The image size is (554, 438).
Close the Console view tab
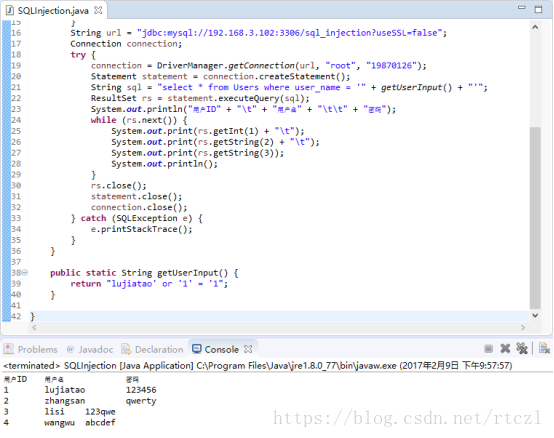(x=248, y=349)
